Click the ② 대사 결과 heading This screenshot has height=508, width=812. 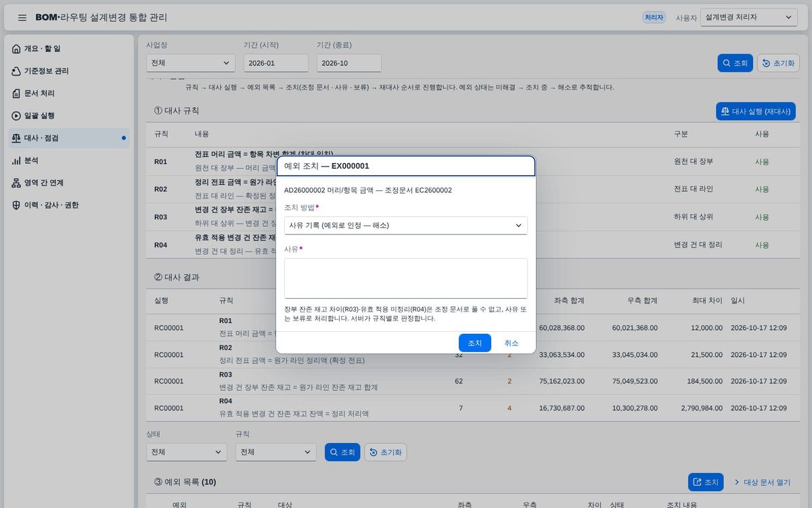[x=177, y=277]
